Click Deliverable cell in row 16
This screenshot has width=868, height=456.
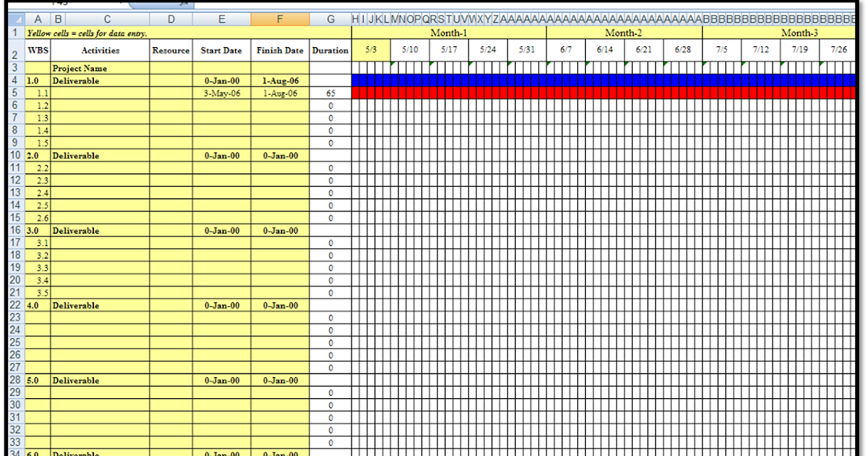pyautogui.click(x=100, y=231)
